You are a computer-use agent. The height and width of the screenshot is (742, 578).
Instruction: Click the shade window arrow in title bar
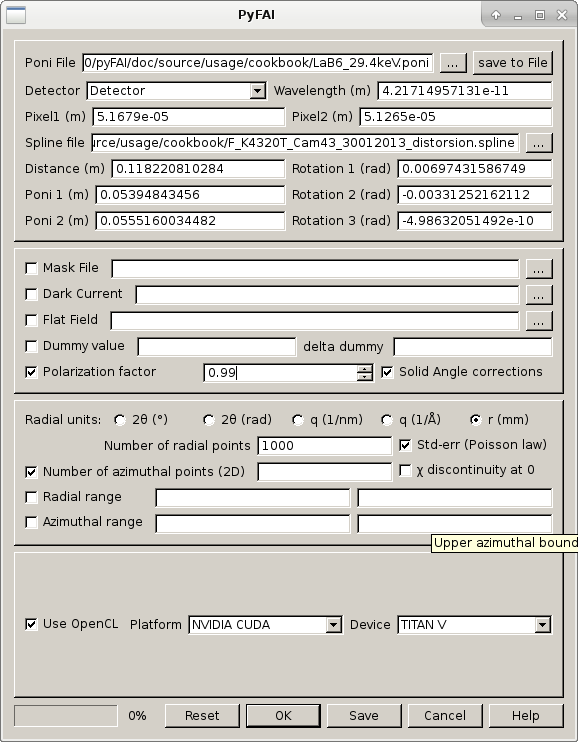(x=496, y=15)
